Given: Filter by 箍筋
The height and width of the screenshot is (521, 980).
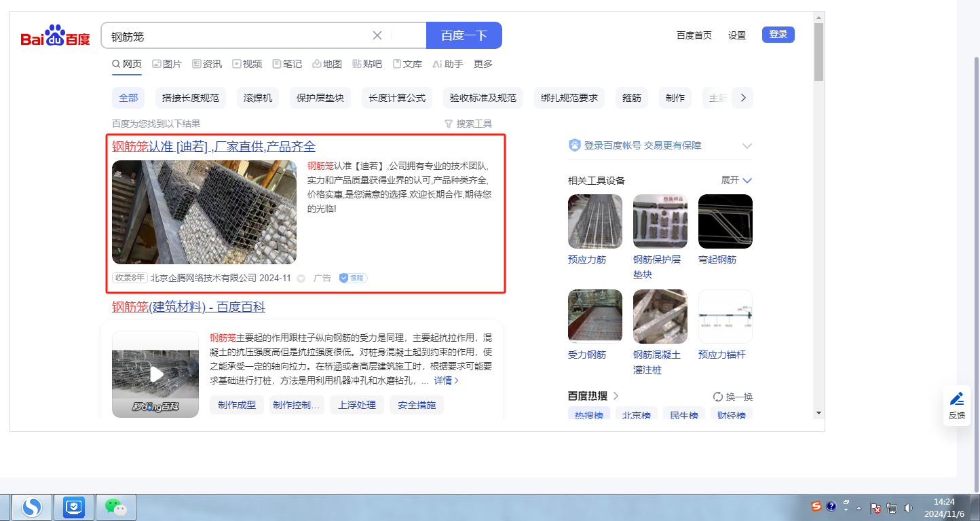Looking at the screenshot, I should tap(632, 98).
